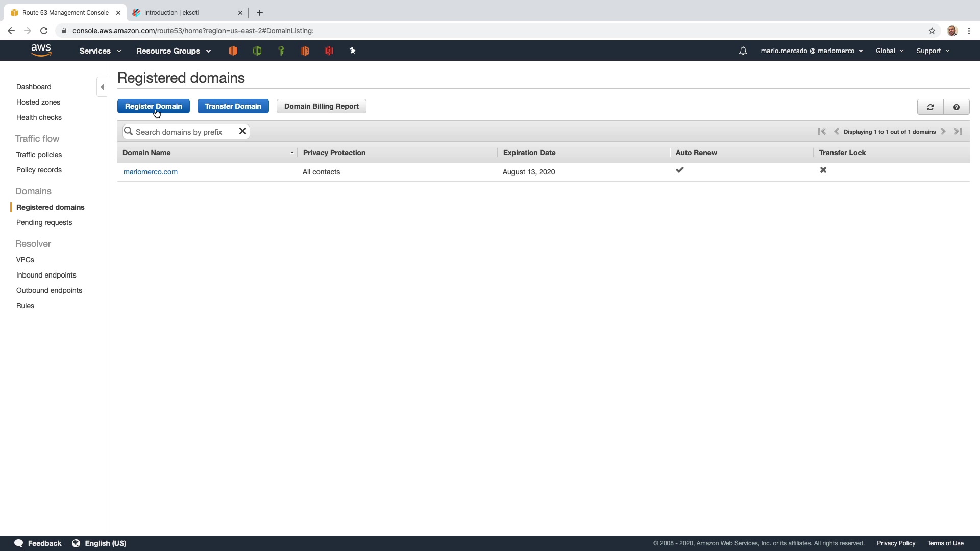Click the notifications bell icon
Viewport: 980px width, 551px height.
[743, 51]
